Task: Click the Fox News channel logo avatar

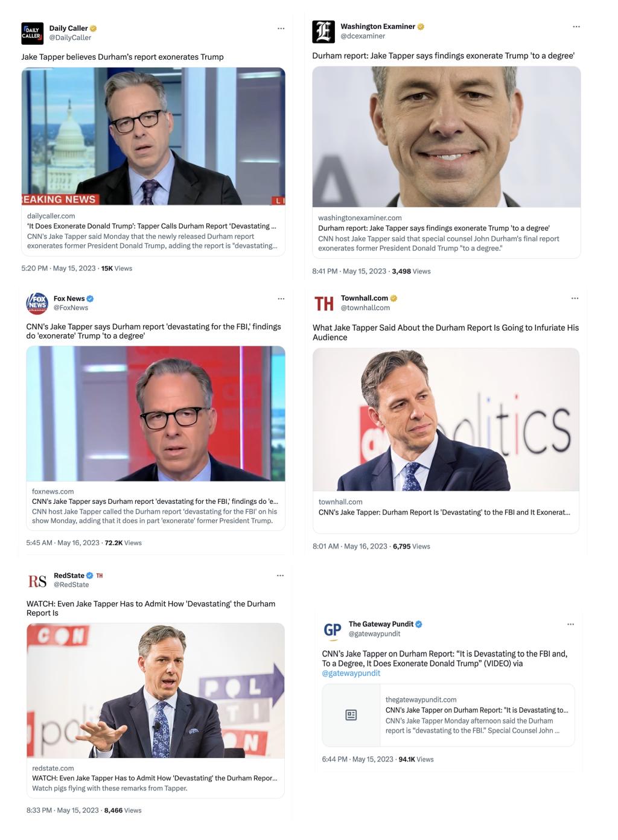Action: pos(37,304)
